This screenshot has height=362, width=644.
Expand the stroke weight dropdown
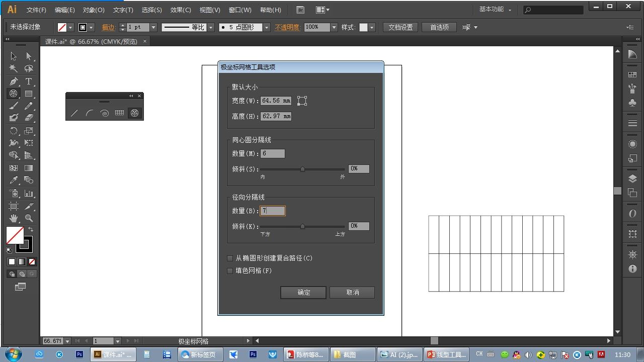click(153, 27)
